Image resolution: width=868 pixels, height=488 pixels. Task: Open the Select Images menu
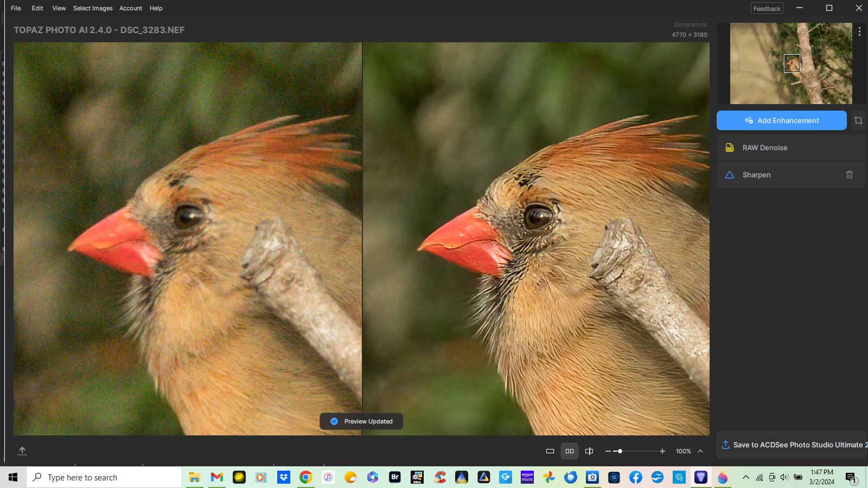coord(93,8)
